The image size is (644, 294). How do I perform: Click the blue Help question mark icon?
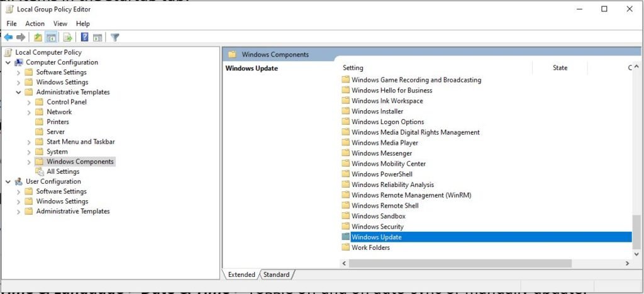click(x=84, y=37)
